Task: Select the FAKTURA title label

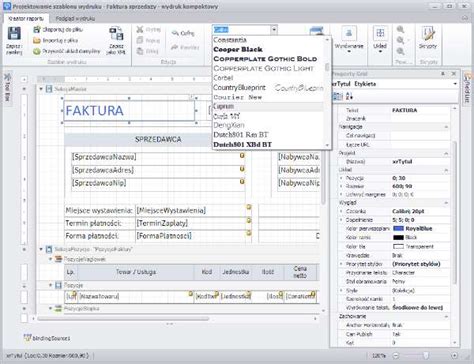Action: click(129, 110)
